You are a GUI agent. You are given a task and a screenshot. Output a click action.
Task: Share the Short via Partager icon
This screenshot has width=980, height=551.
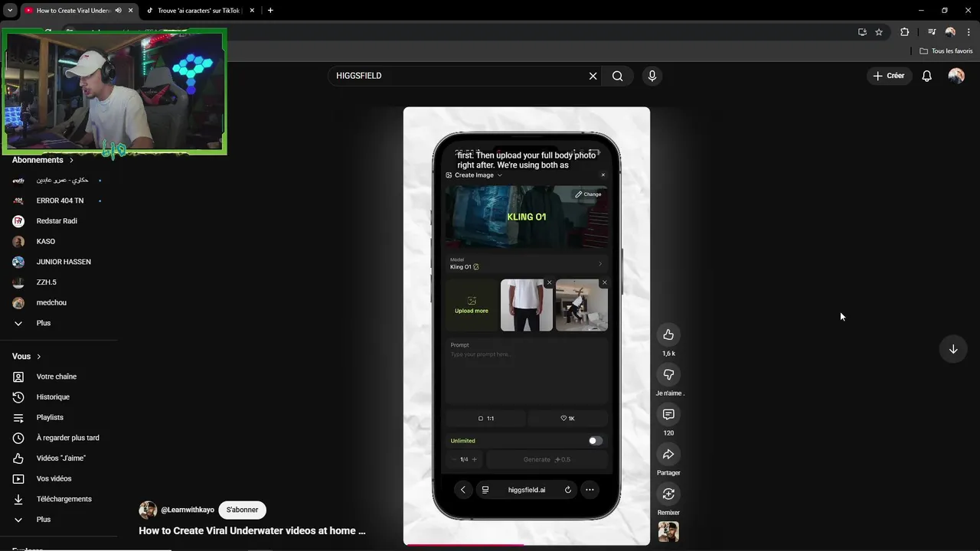click(x=668, y=454)
